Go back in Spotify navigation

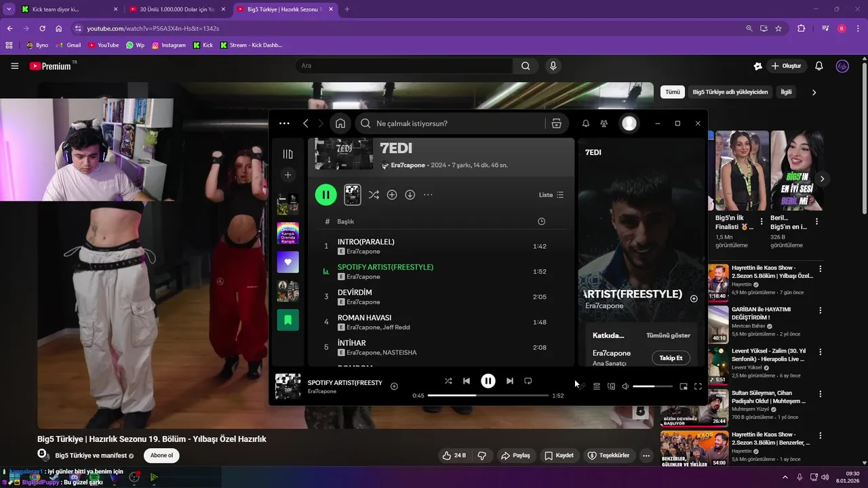click(x=306, y=123)
